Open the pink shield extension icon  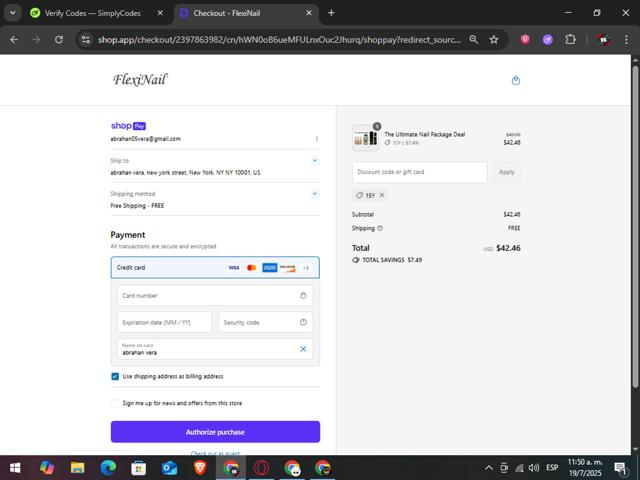point(525,40)
